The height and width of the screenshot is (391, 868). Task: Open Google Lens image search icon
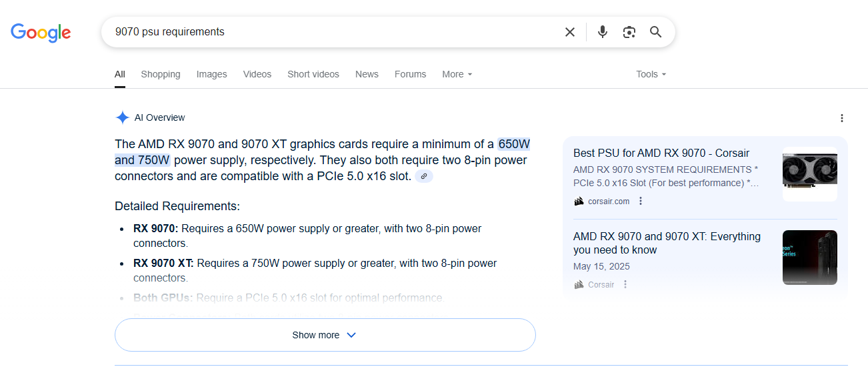629,32
